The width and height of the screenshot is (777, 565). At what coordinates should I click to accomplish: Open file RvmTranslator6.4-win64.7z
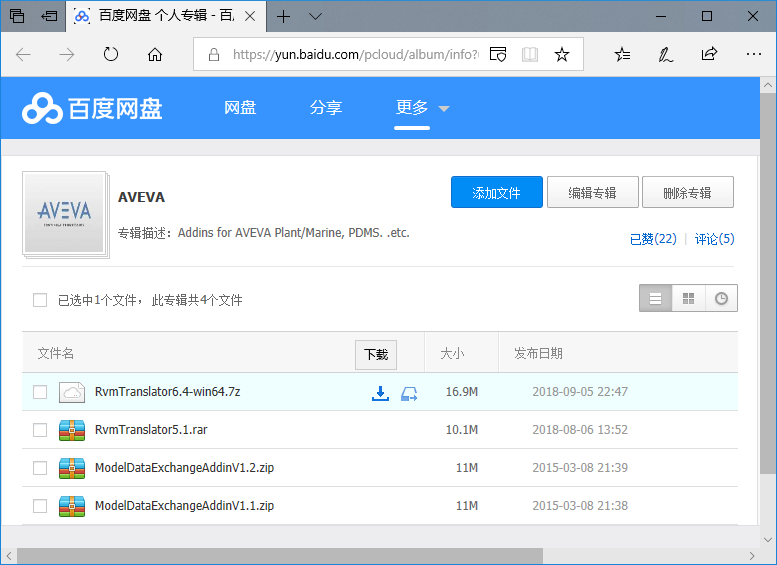(x=167, y=392)
